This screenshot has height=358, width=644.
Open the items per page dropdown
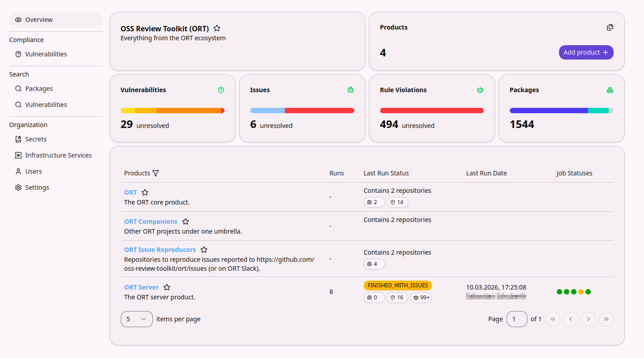137,319
